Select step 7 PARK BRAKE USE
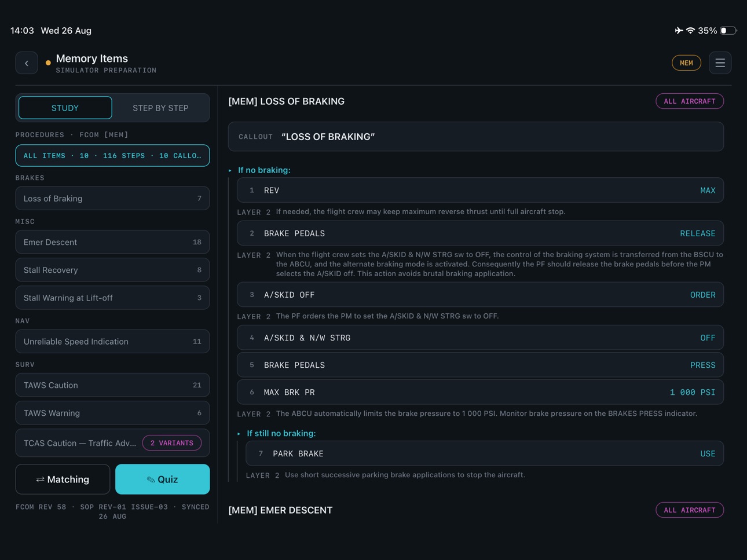The image size is (747, 560). [485, 454]
